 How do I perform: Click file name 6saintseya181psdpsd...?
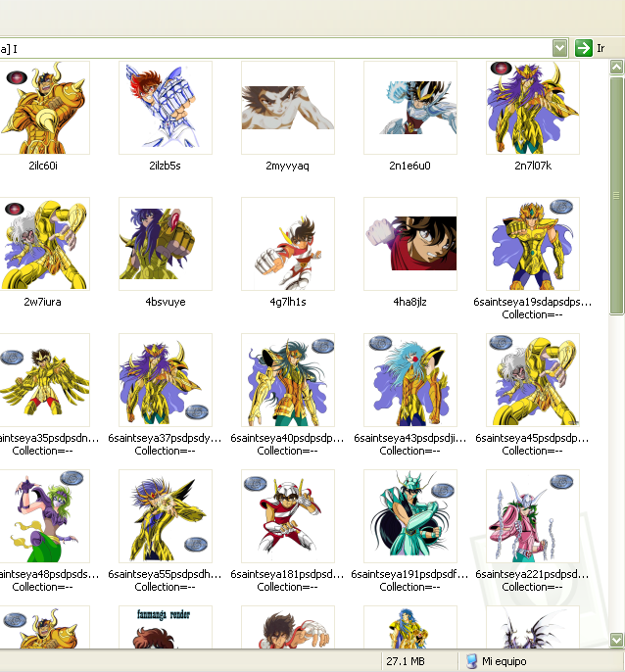[287, 575]
